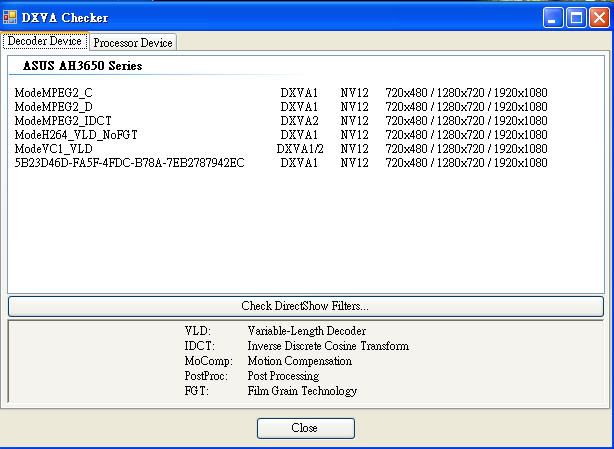This screenshot has width=614, height=449.
Task: Click the Inverse Discrete Cosine Transform text
Action: [x=328, y=346]
